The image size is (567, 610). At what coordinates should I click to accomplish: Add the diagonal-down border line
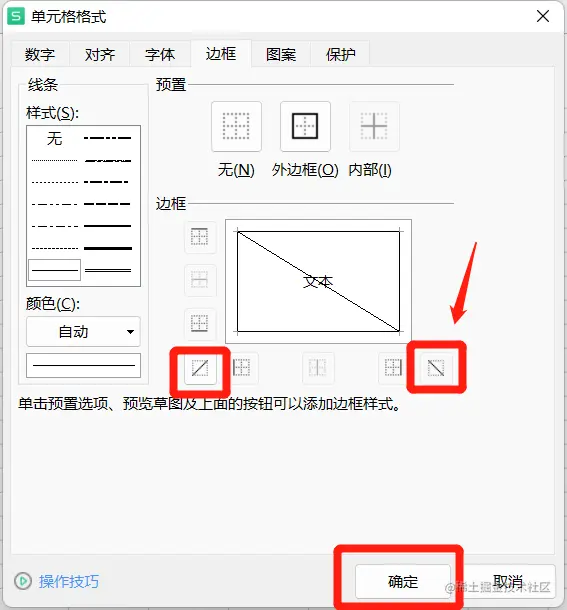[436, 368]
